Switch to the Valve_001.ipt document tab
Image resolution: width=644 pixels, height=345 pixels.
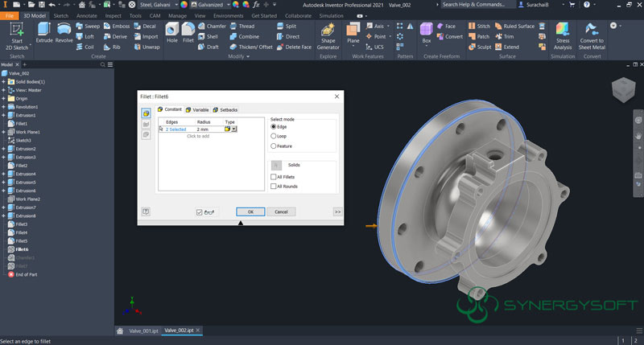[x=143, y=331]
